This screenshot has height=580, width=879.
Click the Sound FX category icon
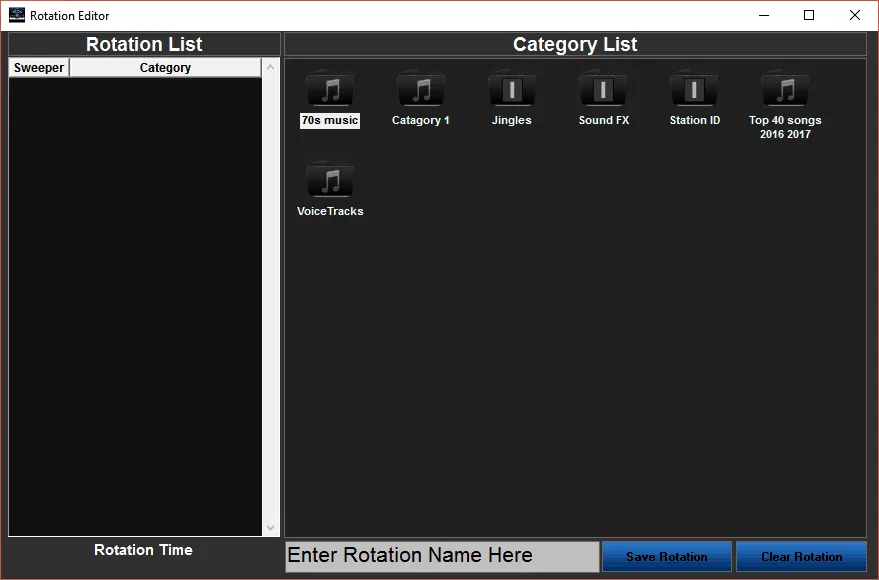pyautogui.click(x=603, y=90)
